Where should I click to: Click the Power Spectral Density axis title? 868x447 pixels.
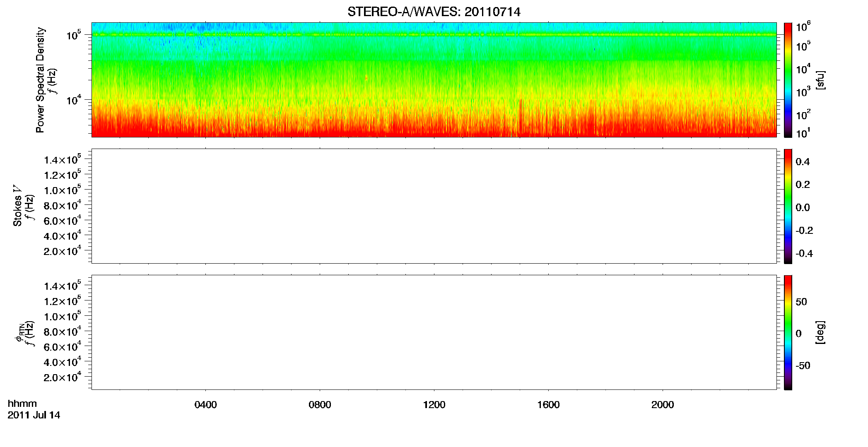pyautogui.click(x=40, y=80)
